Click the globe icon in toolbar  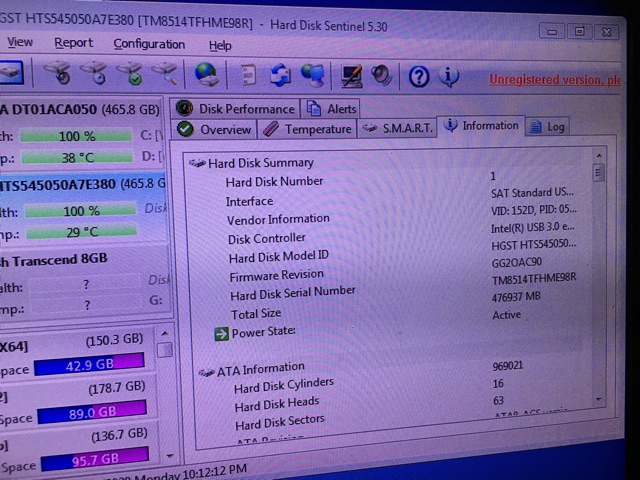pyautogui.click(x=207, y=74)
